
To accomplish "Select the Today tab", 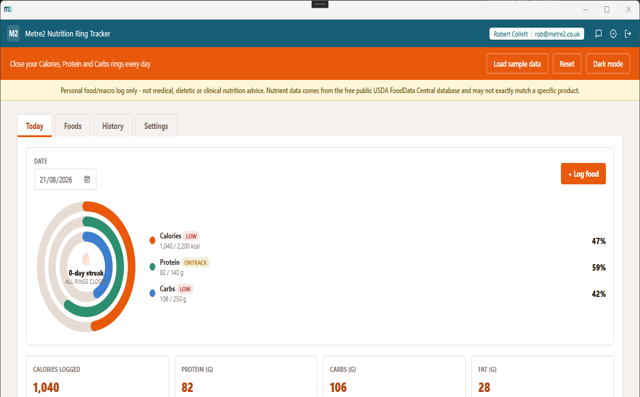I will (35, 126).
